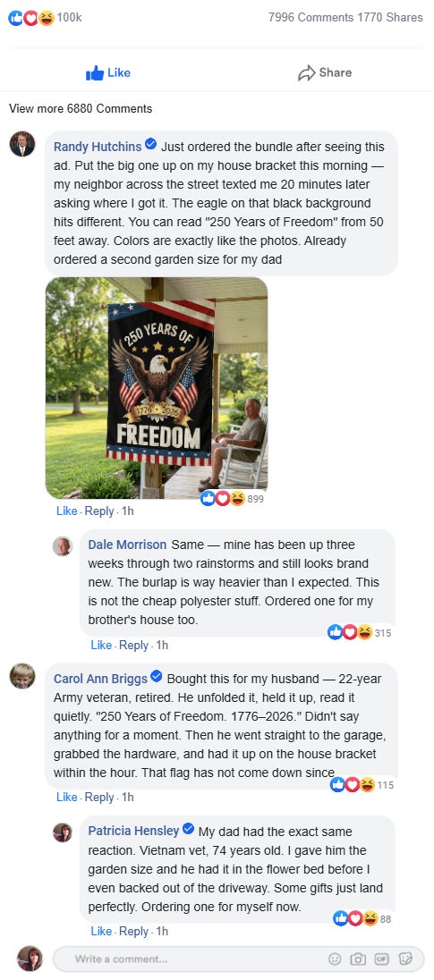The width and height of the screenshot is (434, 980).
Task: Open the GIF picker in comment box
Action: click(381, 959)
